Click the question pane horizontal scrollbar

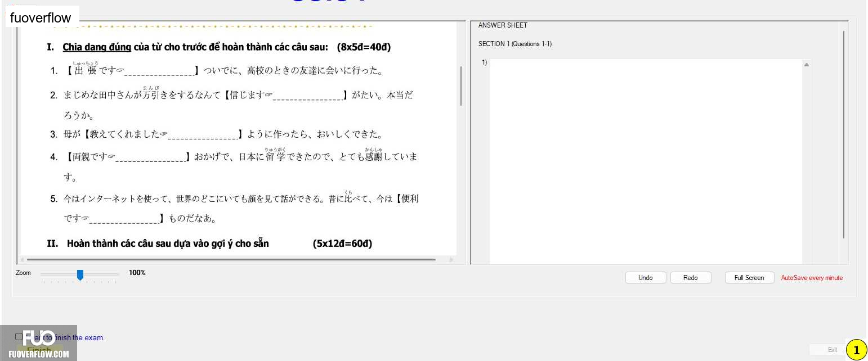231,260
